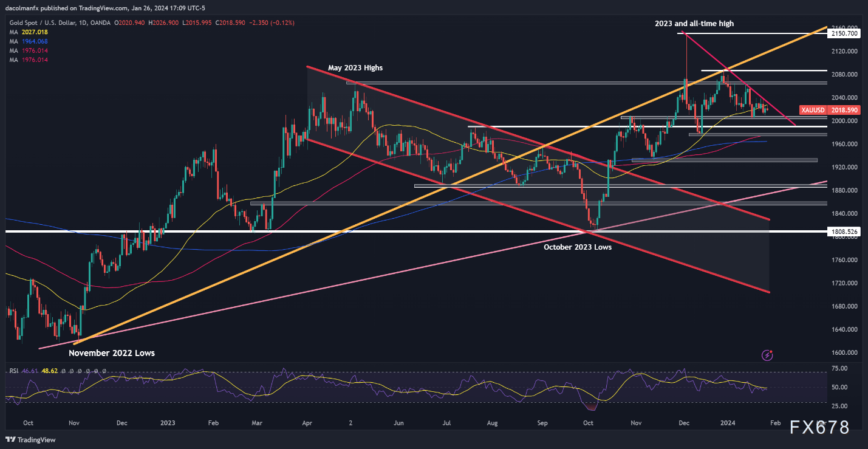Click 2120.000 on the price axis
Image resolution: width=868 pixels, height=449 pixels.
[845, 52]
